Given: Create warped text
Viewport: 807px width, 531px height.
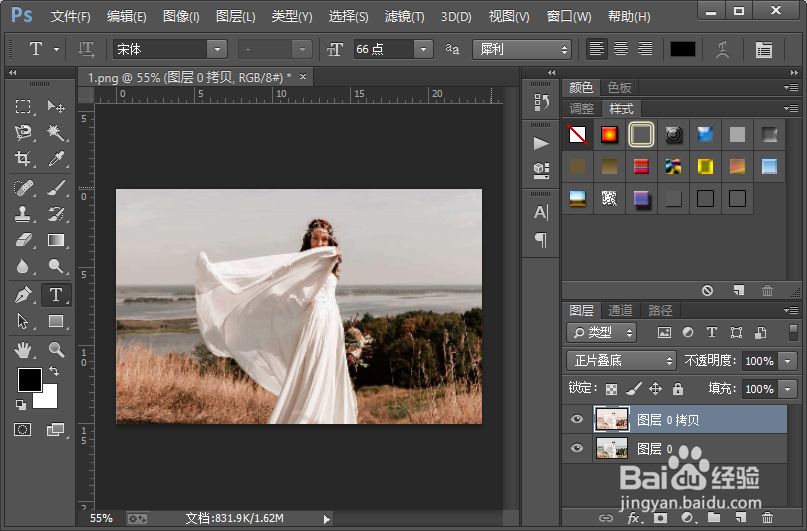Looking at the screenshot, I should pos(722,49).
